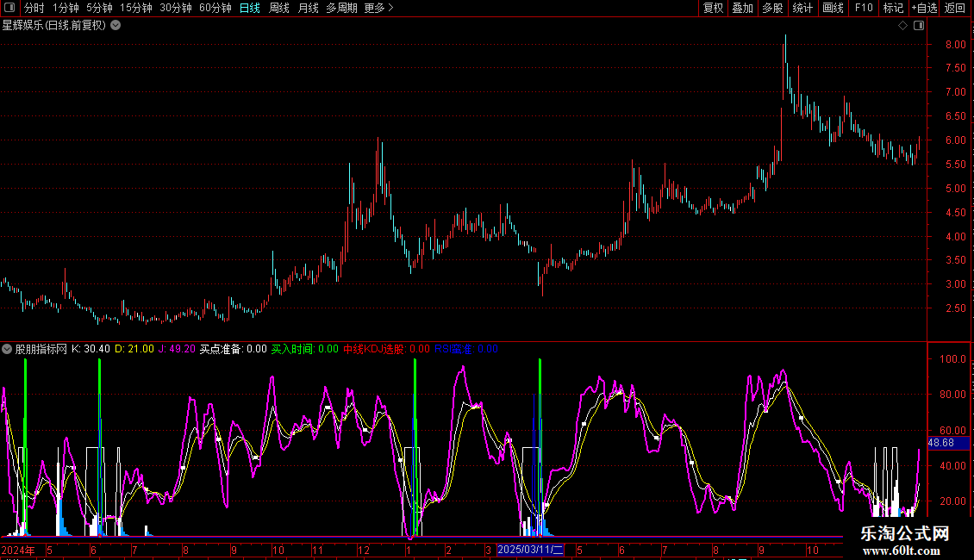Select the 60分钟 period

click(x=215, y=8)
